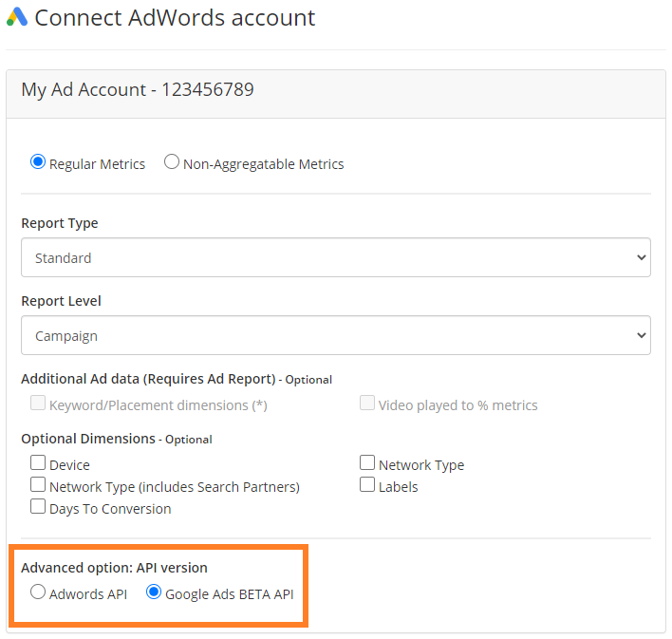Click the Optional Dimensions label
672x639 pixels.
coord(88,439)
